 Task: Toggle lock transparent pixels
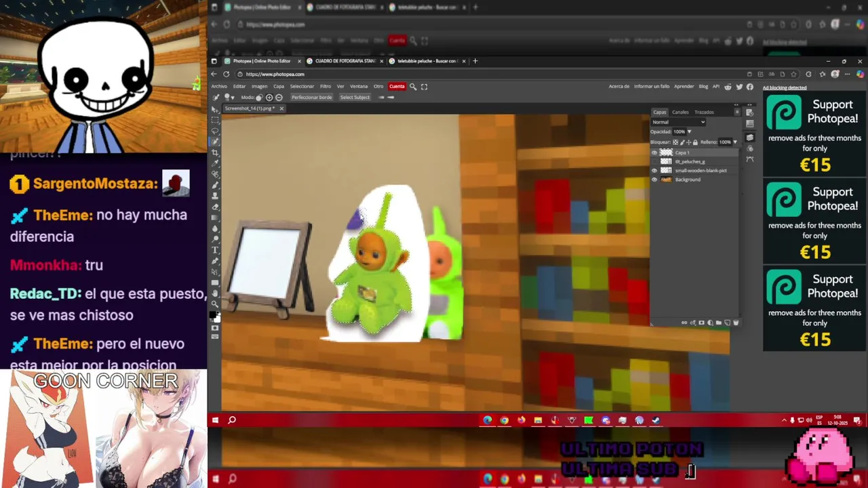(675, 142)
